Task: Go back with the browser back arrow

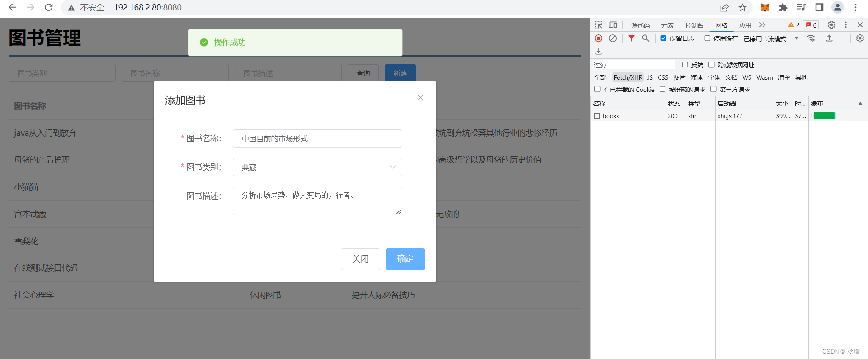Action: coord(12,7)
